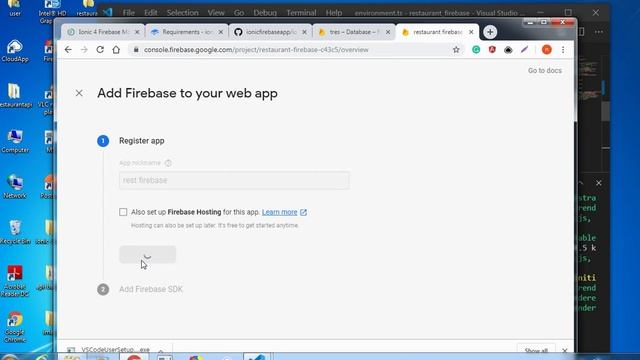Screen dimensions: 640x360
Task: Click the Chrome address bar URL
Action: click(x=256, y=50)
